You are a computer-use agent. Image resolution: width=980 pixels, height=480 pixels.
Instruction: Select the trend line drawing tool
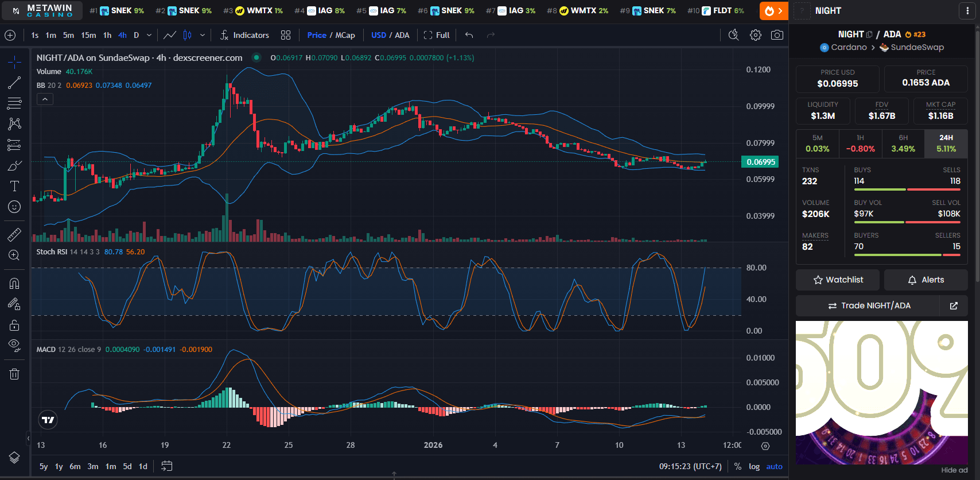pyautogui.click(x=14, y=83)
